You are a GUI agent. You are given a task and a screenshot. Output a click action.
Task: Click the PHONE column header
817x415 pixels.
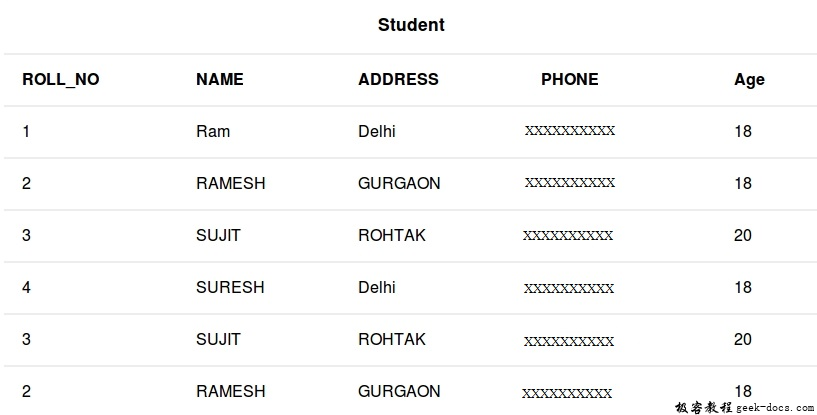(x=570, y=79)
